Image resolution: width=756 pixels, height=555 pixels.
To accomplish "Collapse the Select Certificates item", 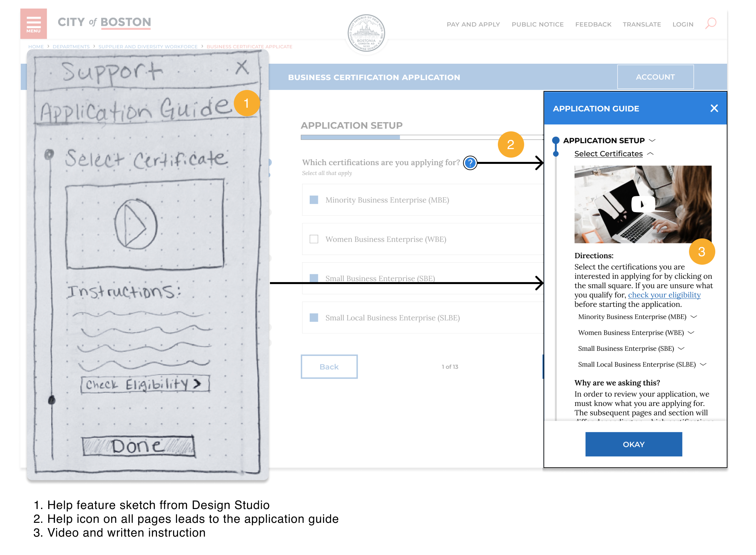I will [650, 154].
